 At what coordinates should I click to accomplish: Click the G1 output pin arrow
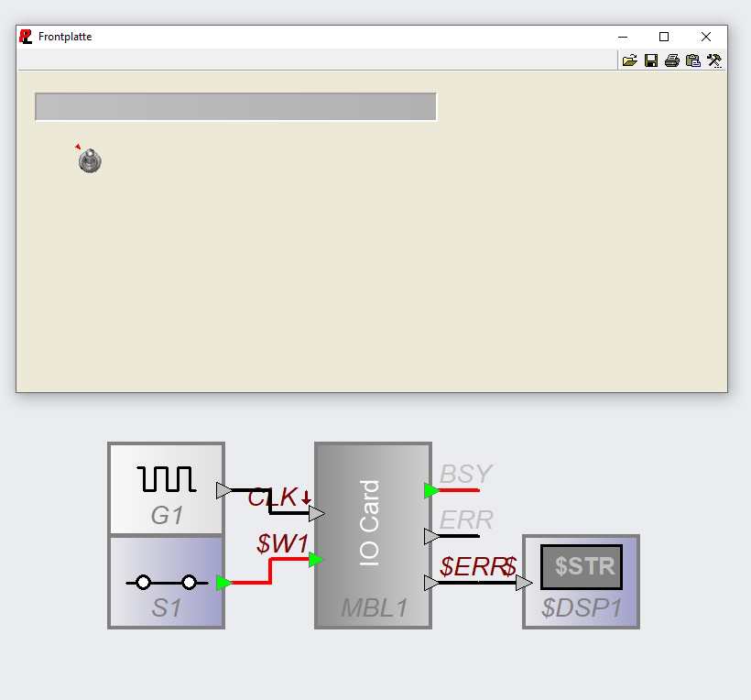(x=223, y=490)
